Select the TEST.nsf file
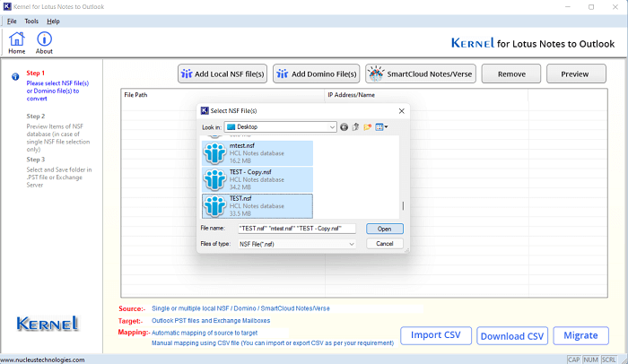 (257, 206)
